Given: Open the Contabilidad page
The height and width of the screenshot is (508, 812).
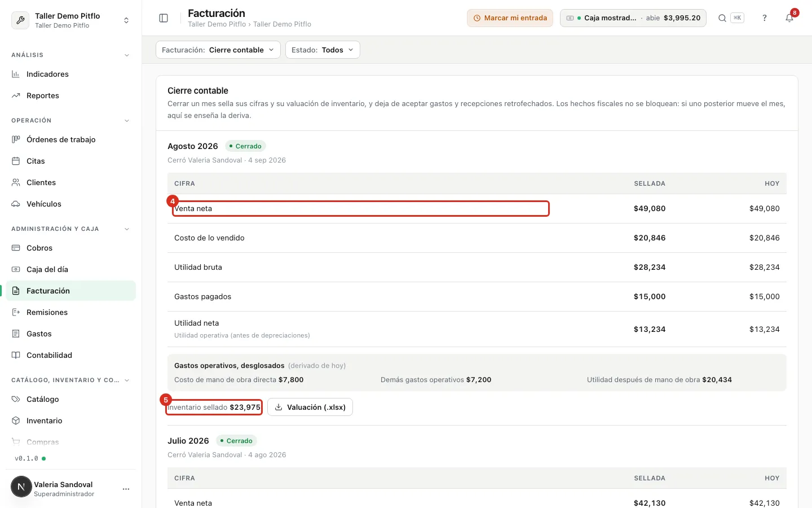Looking at the screenshot, I should [x=71, y=355].
